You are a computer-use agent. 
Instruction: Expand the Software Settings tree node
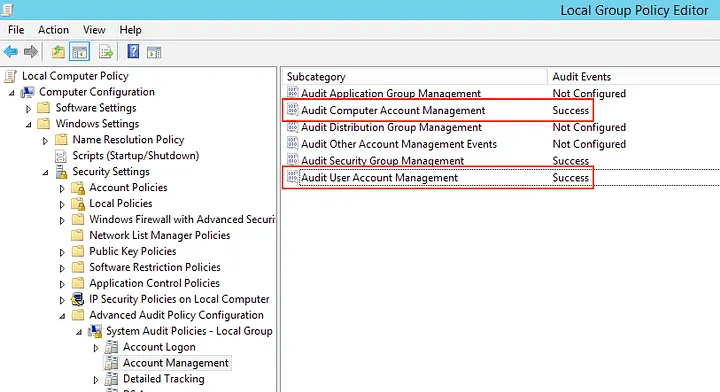pos(28,109)
